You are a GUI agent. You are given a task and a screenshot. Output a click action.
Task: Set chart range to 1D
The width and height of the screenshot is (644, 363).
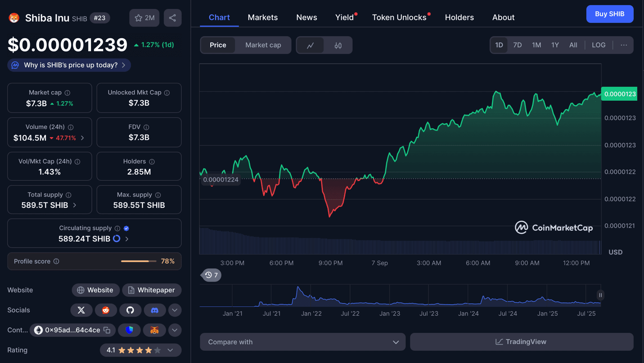(499, 45)
